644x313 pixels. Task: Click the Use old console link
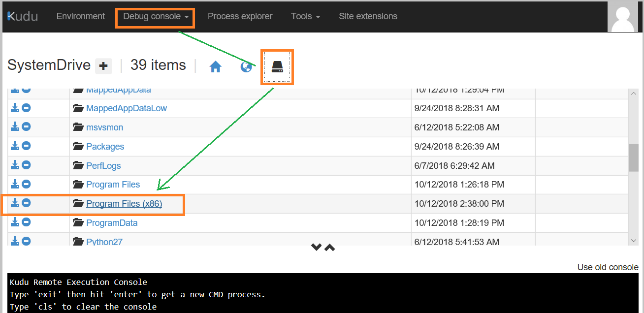click(608, 267)
